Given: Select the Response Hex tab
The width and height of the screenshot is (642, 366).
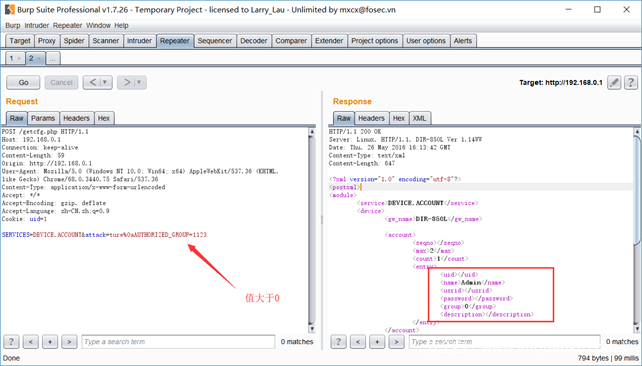Looking at the screenshot, I should pos(399,118).
